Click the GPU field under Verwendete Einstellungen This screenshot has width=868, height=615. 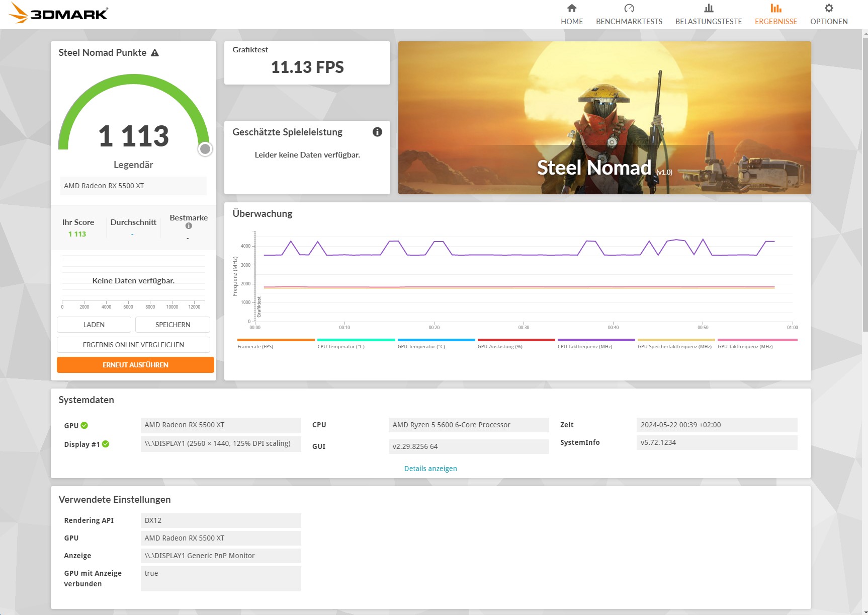tap(221, 538)
